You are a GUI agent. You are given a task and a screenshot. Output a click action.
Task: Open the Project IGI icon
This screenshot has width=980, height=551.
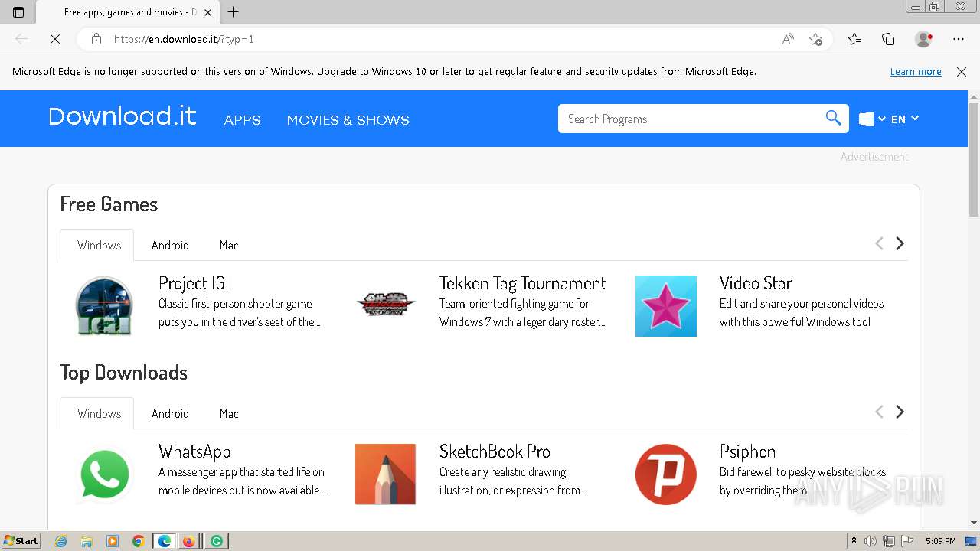tap(105, 306)
